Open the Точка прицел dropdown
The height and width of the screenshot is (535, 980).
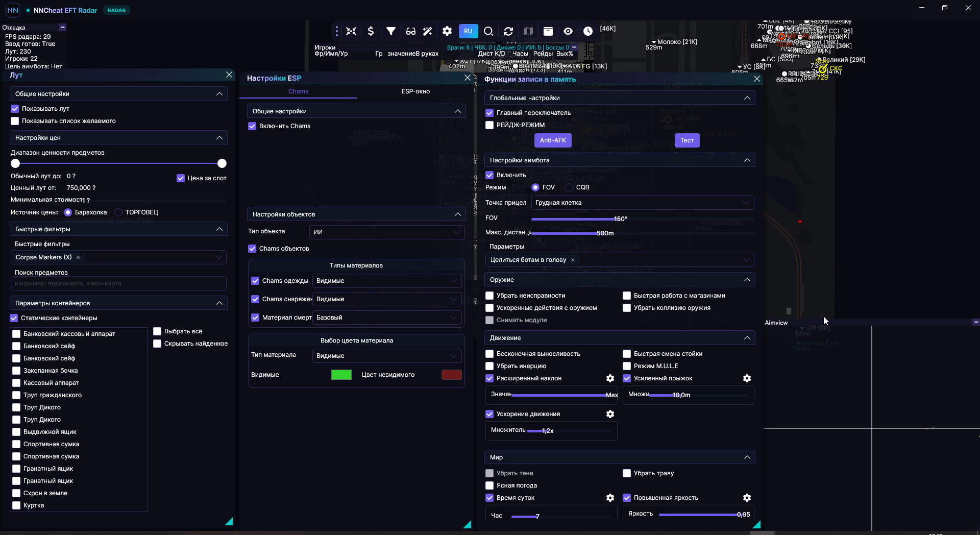tap(643, 203)
